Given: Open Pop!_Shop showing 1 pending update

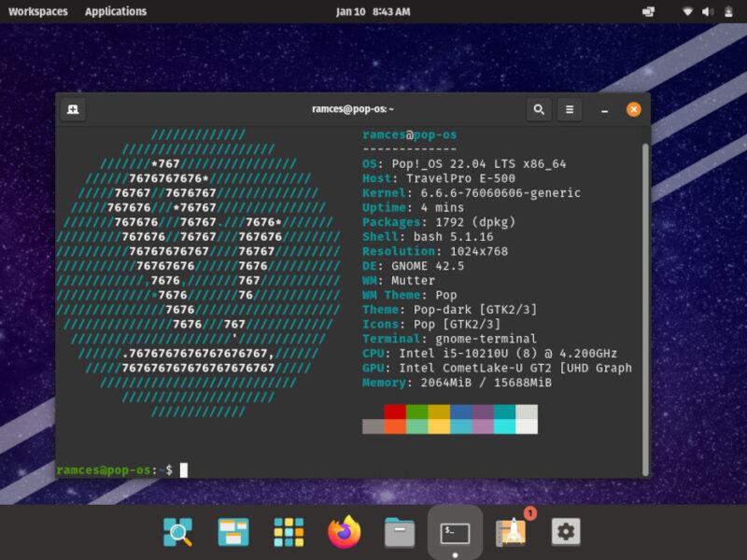Looking at the screenshot, I should [510, 532].
